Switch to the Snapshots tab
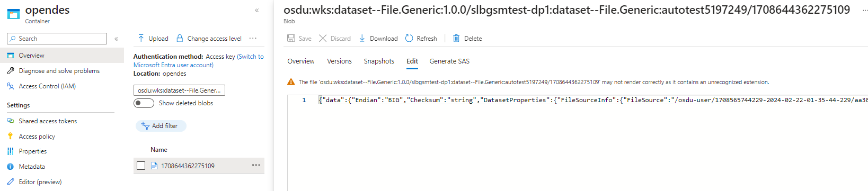Screen dimensions: 868x191 click(379, 61)
